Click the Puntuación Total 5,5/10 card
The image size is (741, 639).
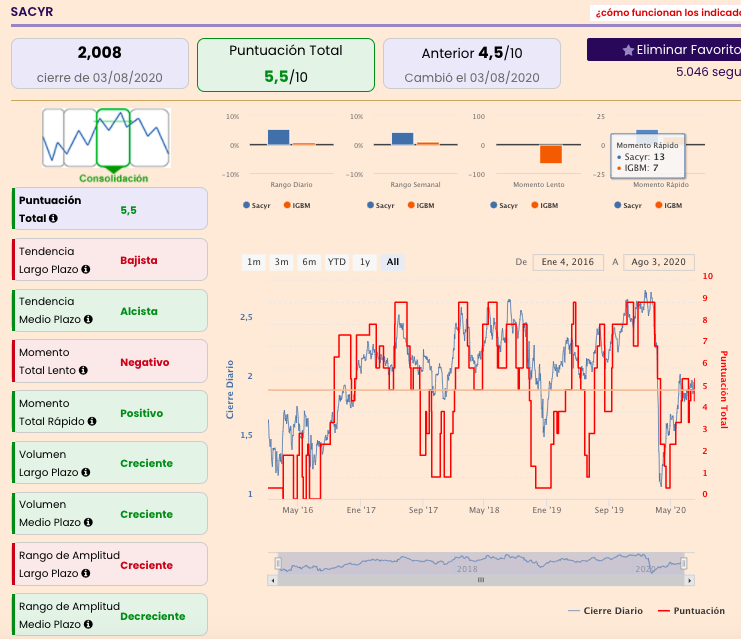click(x=286, y=65)
